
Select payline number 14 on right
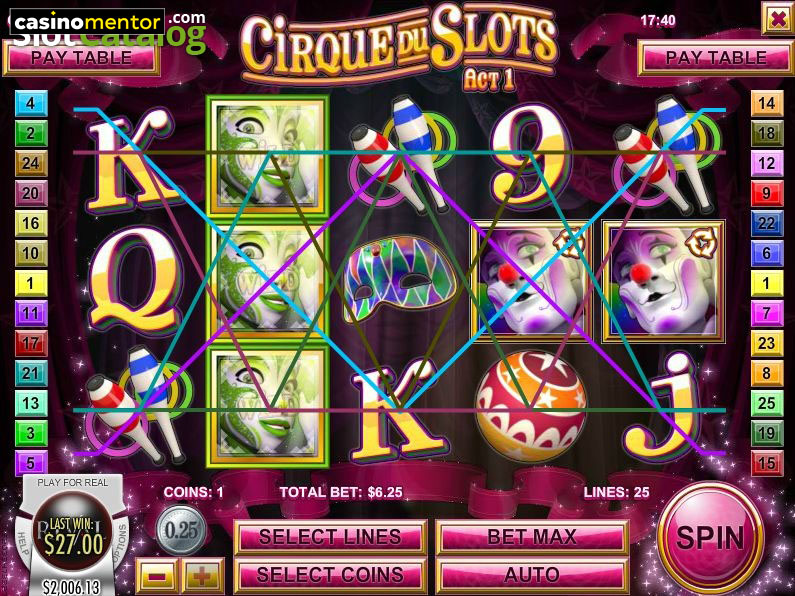(x=767, y=103)
